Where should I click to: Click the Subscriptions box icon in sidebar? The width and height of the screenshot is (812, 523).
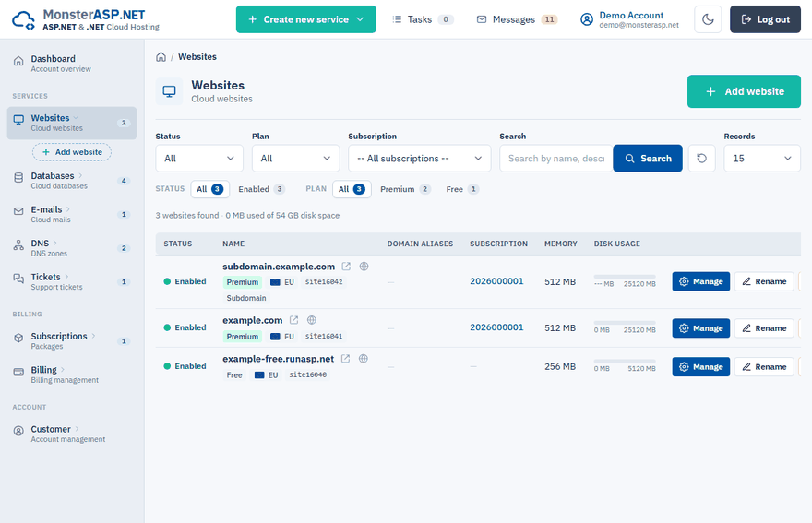(18, 339)
